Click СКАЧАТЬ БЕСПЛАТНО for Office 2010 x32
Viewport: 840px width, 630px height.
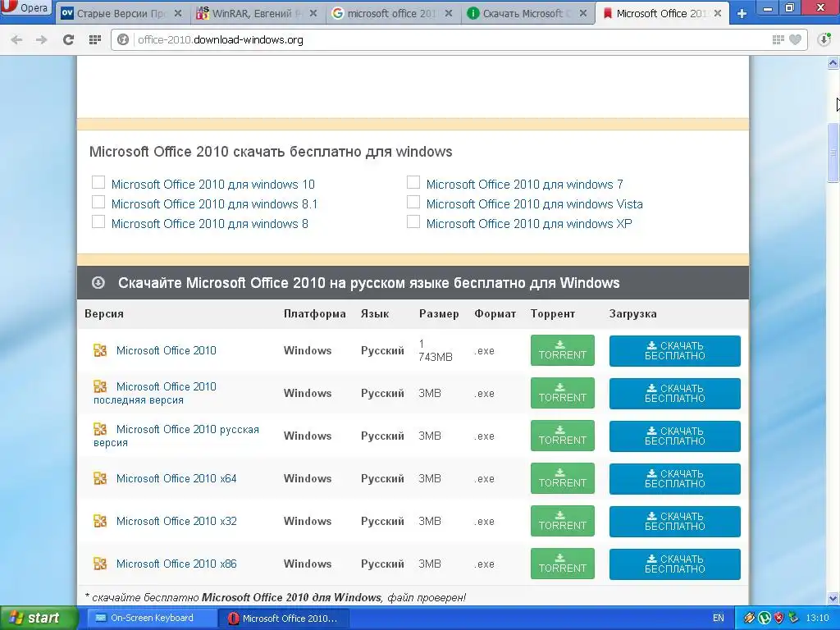click(x=675, y=521)
